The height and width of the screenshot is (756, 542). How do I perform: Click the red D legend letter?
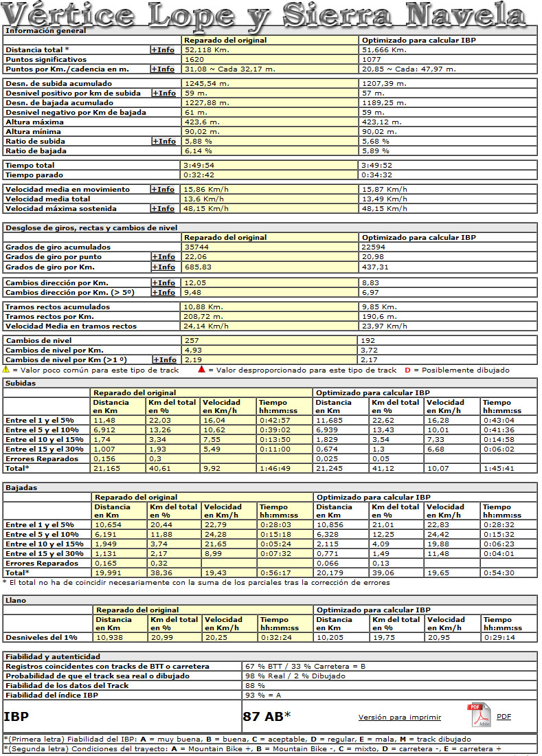408,370
